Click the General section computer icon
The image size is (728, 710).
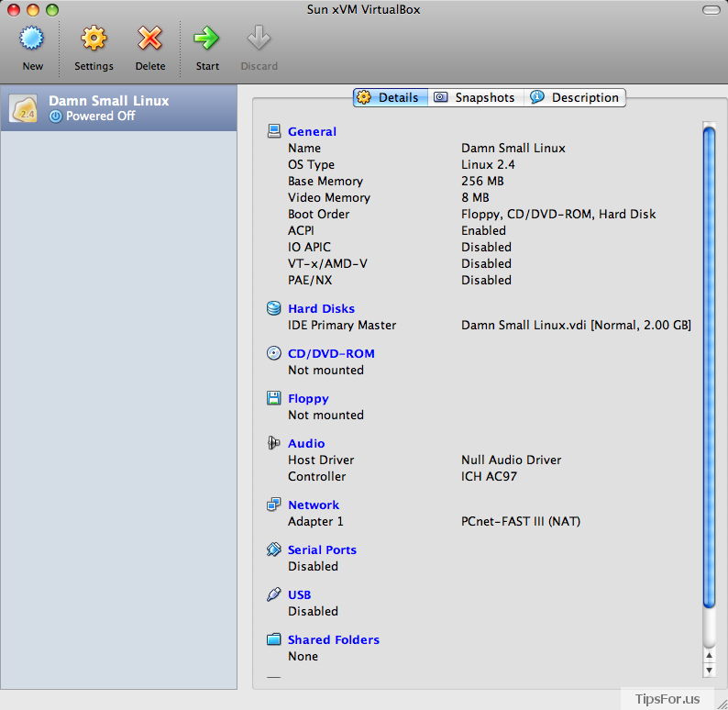pyautogui.click(x=274, y=131)
